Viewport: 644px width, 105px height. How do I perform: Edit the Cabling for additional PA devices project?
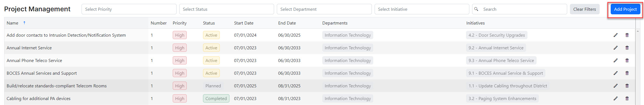615,98
